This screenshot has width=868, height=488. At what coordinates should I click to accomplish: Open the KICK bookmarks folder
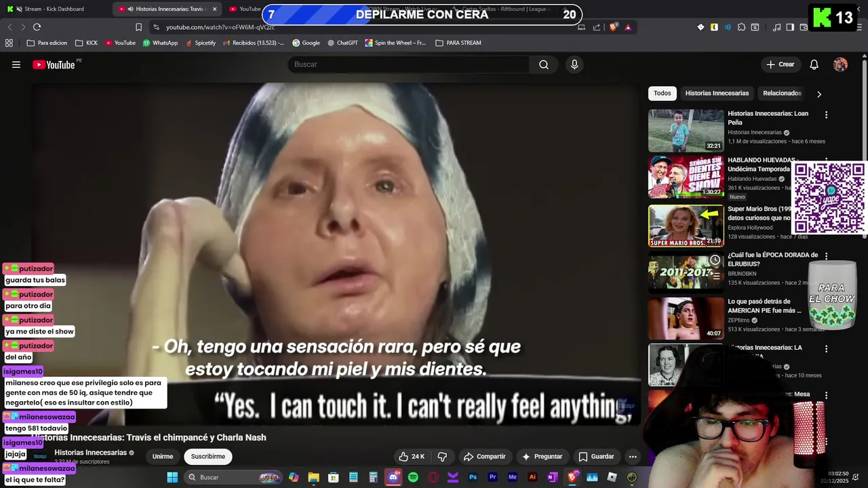[x=86, y=43]
